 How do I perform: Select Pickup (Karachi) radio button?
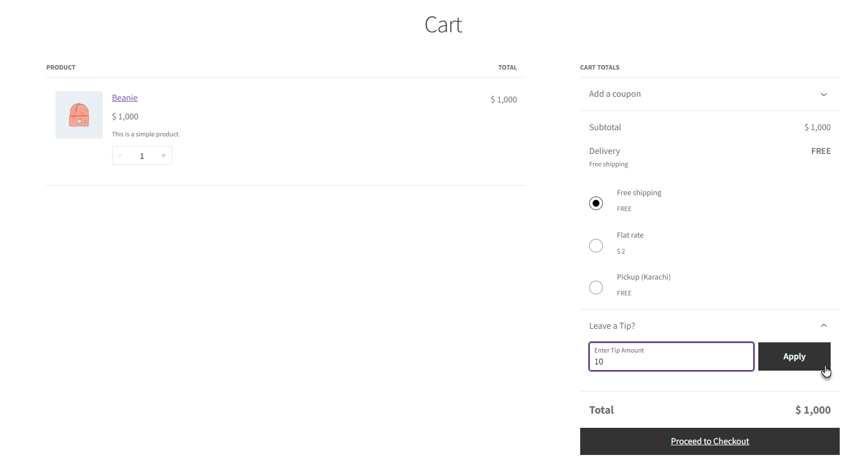(x=596, y=287)
